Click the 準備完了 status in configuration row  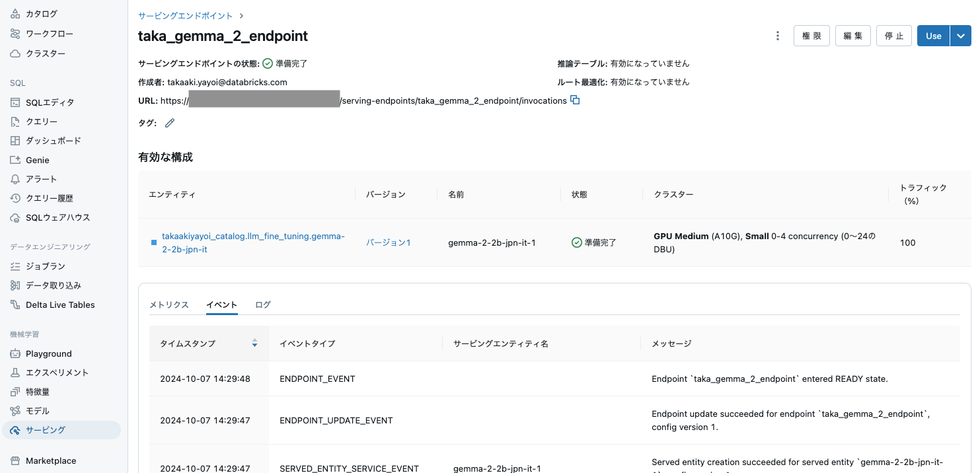pyautogui.click(x=594, y=242)
